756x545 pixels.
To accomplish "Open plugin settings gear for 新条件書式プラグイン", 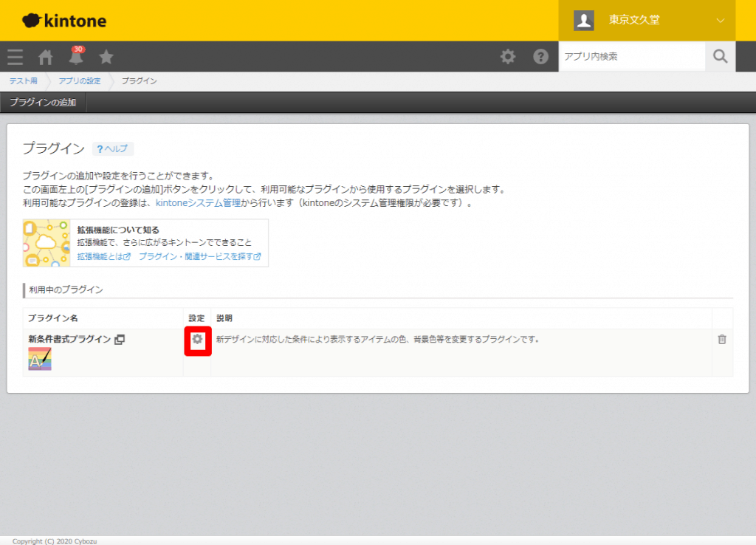I will [197, 340].
